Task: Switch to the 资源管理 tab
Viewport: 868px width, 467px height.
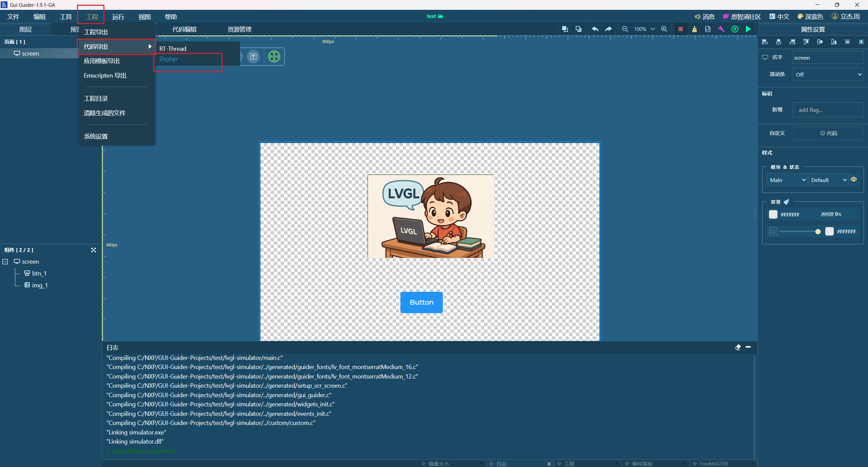Action: pos(239,29)
